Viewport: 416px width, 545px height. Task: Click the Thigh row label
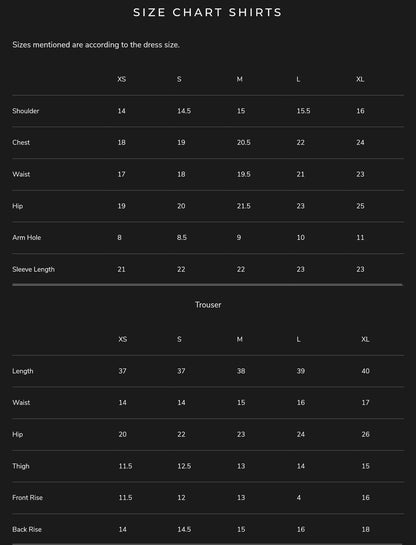click(21, 466)
